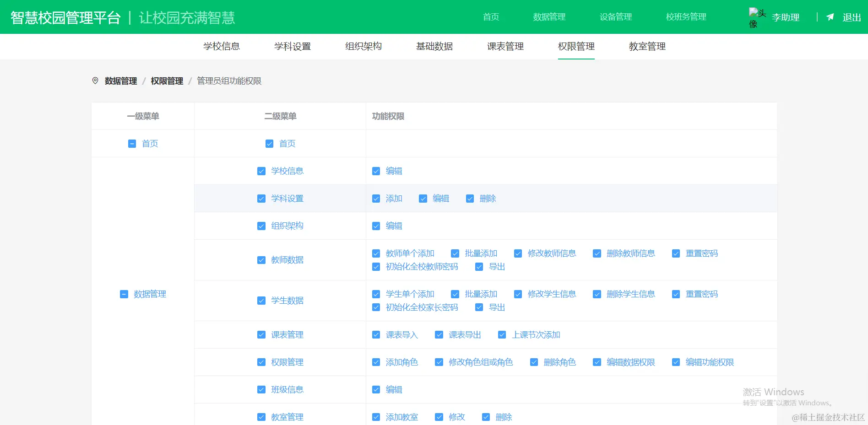Uncheck 编辑 permission in 学校信息 row
This screenshot has height=425, width=868.
376,171
